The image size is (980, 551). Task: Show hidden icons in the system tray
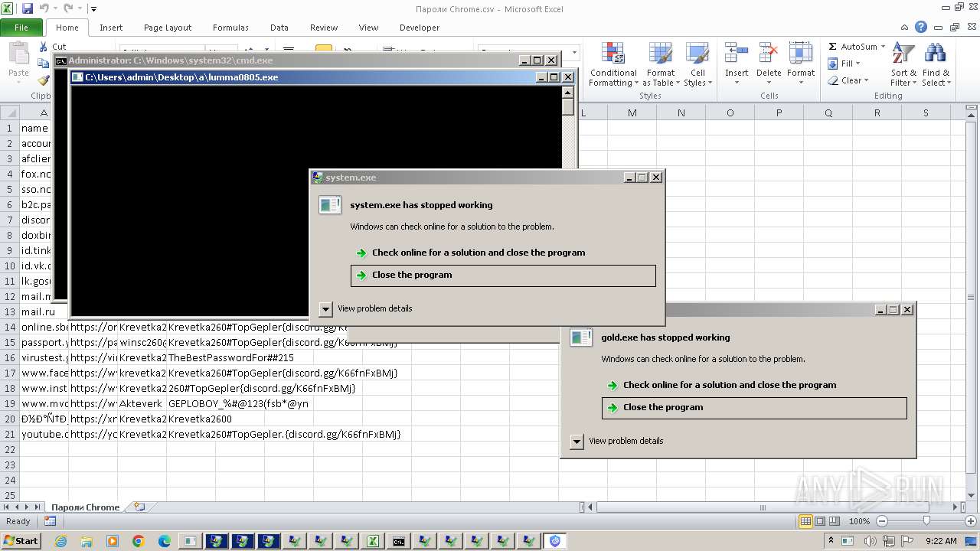pyautogui.click(x=830, y=541)
